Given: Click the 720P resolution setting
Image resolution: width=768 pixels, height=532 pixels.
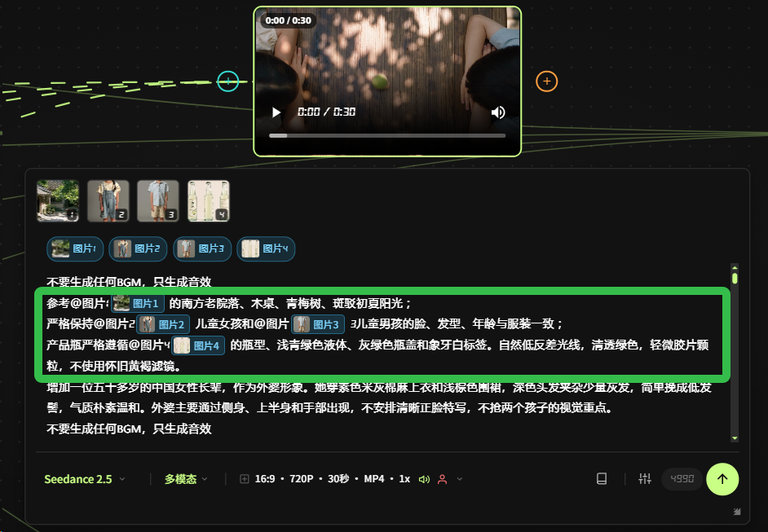Looking at the screenshot, I should [301, 479].
